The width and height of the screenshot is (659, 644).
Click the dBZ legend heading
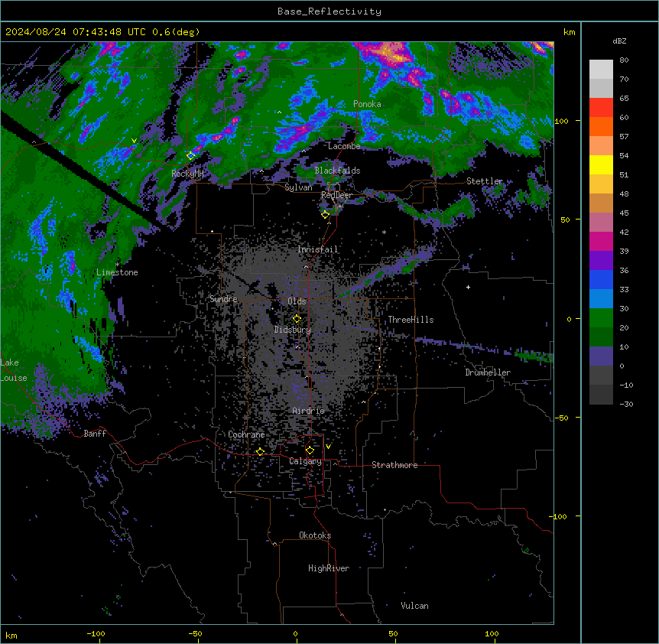click(619, 41)
